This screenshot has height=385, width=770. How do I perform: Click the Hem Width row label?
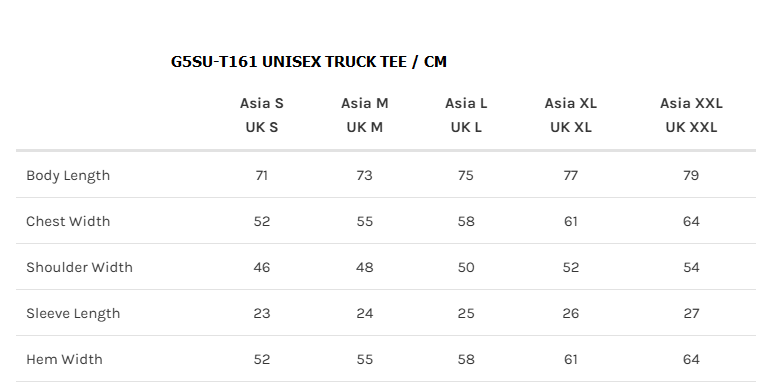point(64,359)
